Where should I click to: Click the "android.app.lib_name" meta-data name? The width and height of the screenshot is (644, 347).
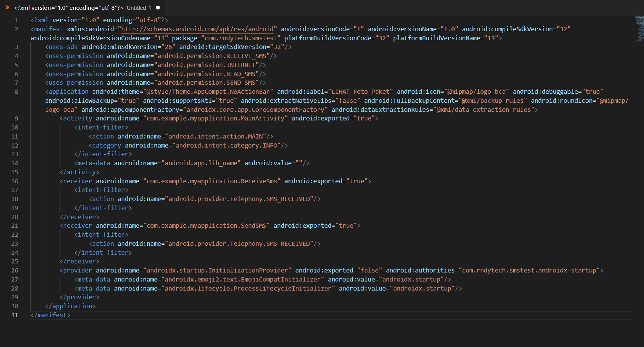point(201,163)
